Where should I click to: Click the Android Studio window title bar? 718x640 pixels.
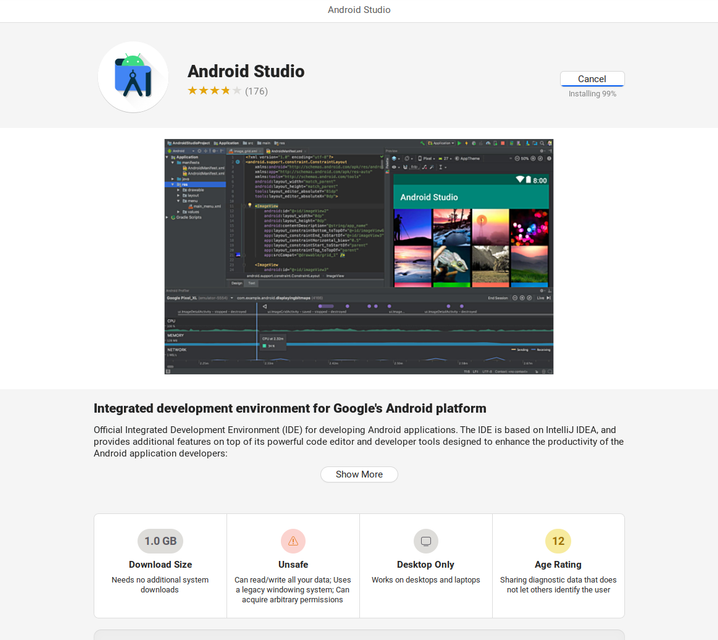click(359, 10)
